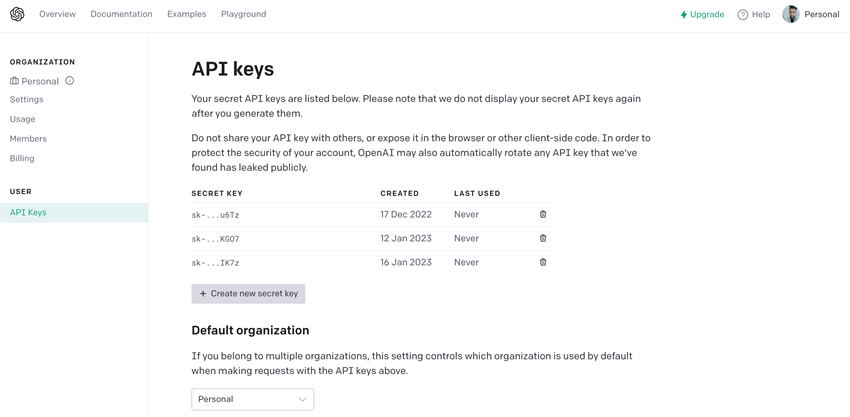Open Examples in the navigation bar
Image resolution: width=850 pixels, height=417 pixels.
tap(187, 14)
